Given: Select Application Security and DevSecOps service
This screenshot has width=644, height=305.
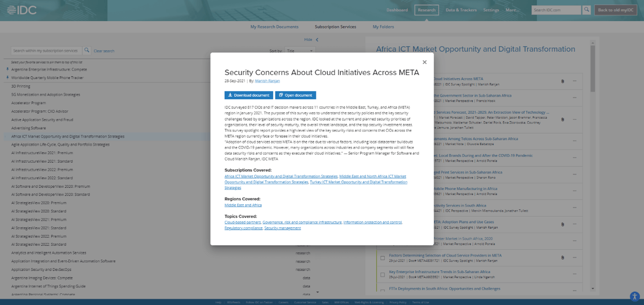Looking at the screenshot, I should click(41, 269).
